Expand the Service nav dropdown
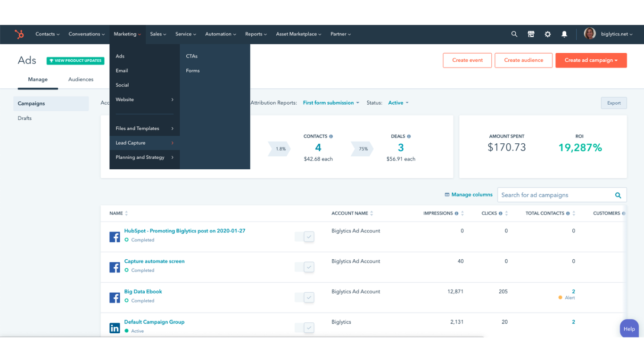 (x=186, y=34)
